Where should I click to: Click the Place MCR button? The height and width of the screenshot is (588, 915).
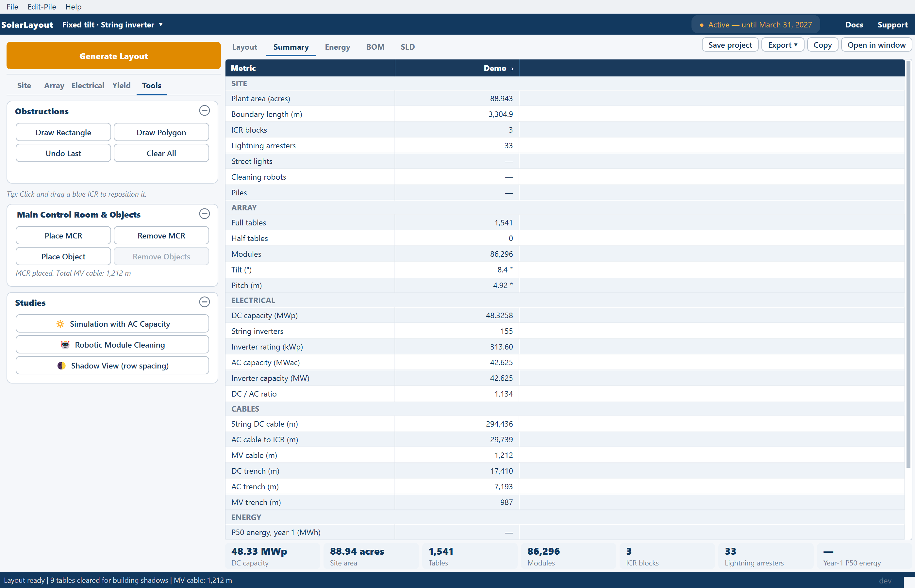click(x=63, y=236)
